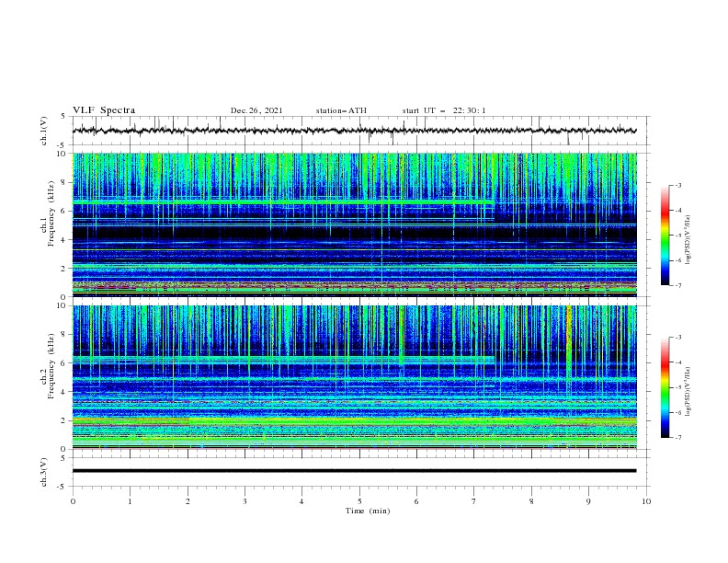Click the "10" kHz tick on ch.2 frequency axis
The image size is (728, 563).
pyautogui.click(x=63, y=305)
